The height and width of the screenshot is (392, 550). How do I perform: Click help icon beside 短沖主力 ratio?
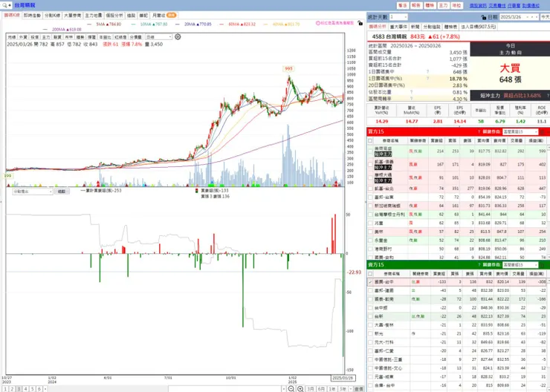coord(548,95)
